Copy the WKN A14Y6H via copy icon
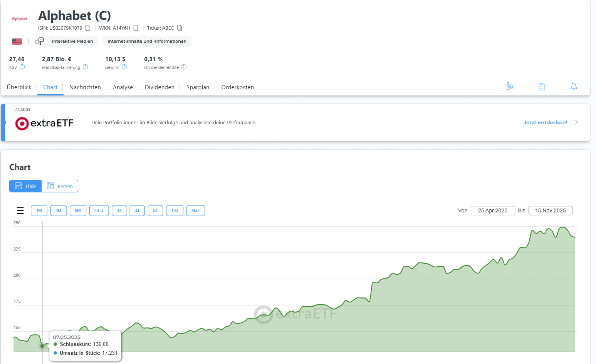 coord(136,28)
